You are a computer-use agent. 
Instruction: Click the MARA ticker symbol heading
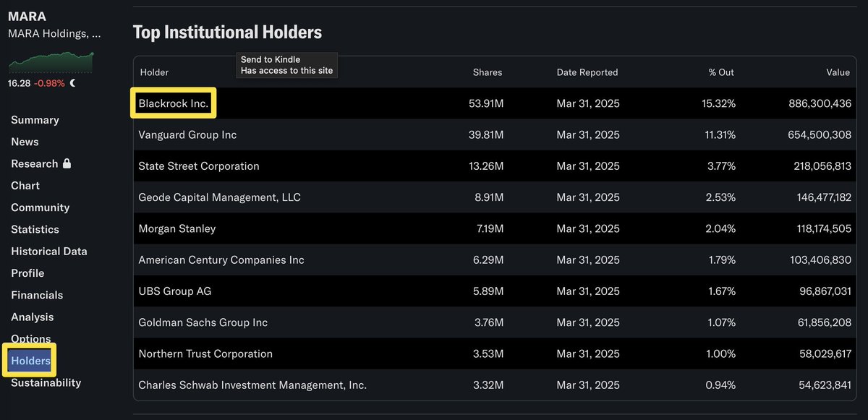pyautogui.click(x=27, y=17)
